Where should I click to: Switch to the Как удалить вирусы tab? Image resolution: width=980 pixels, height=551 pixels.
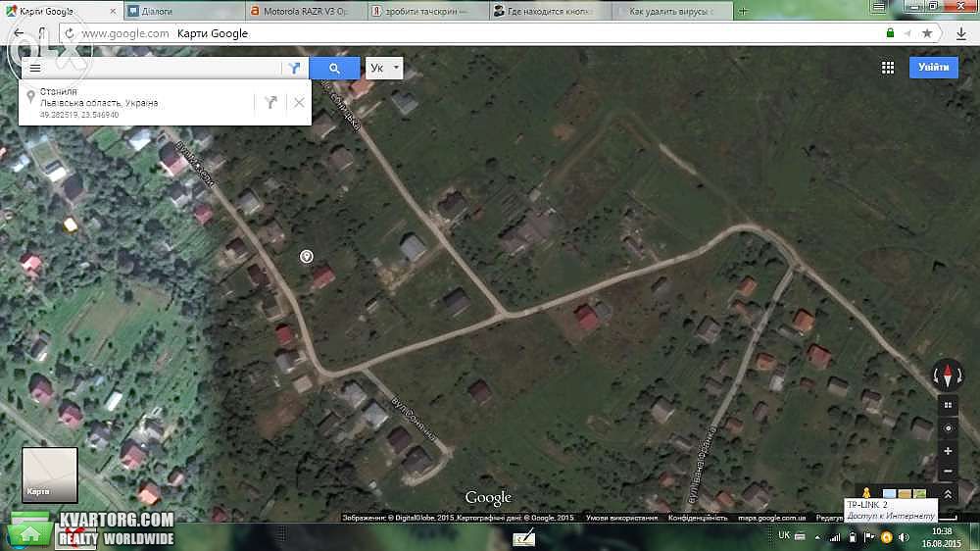(672, 11)
